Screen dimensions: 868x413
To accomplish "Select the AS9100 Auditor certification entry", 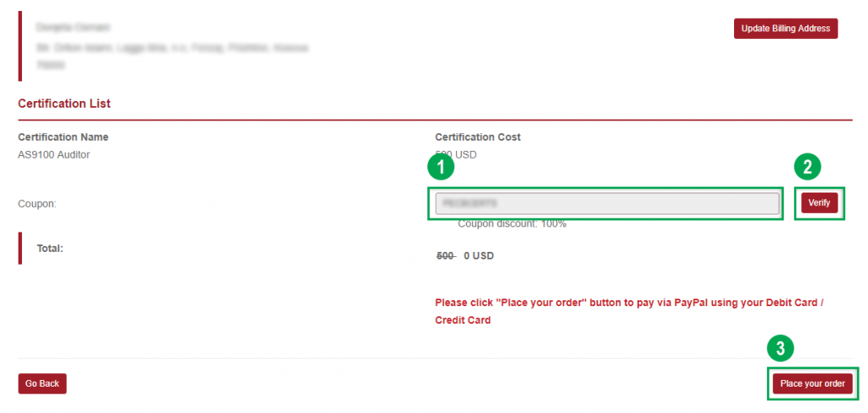I will tap(53, 155).
